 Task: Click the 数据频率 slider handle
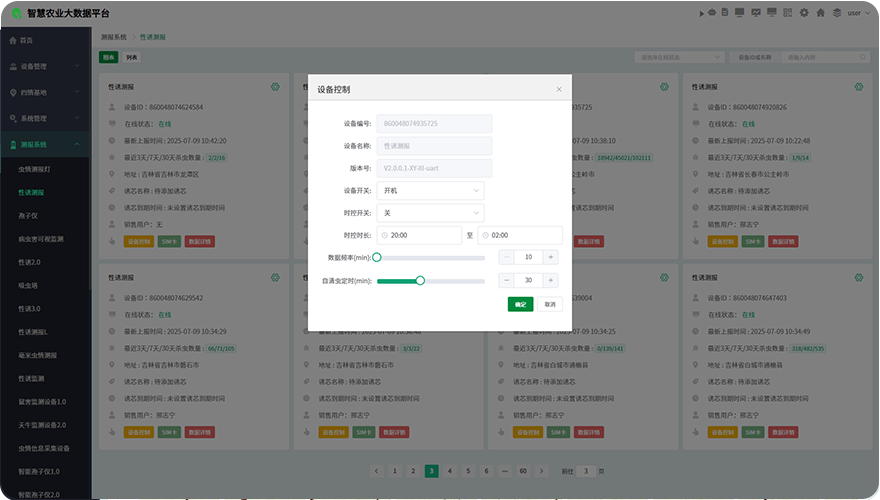pos(377,258)
